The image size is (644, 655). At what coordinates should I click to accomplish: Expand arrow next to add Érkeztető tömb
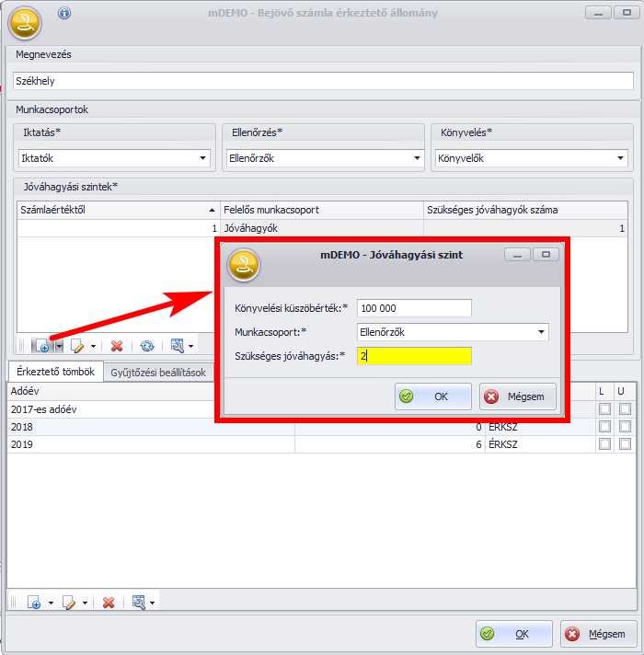coord(51,603)
